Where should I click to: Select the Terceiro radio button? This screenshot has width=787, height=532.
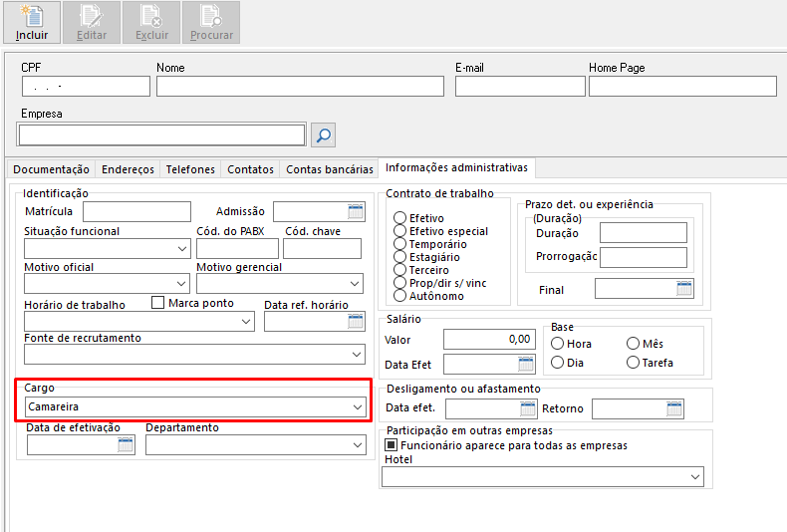[x=400, y=270]
